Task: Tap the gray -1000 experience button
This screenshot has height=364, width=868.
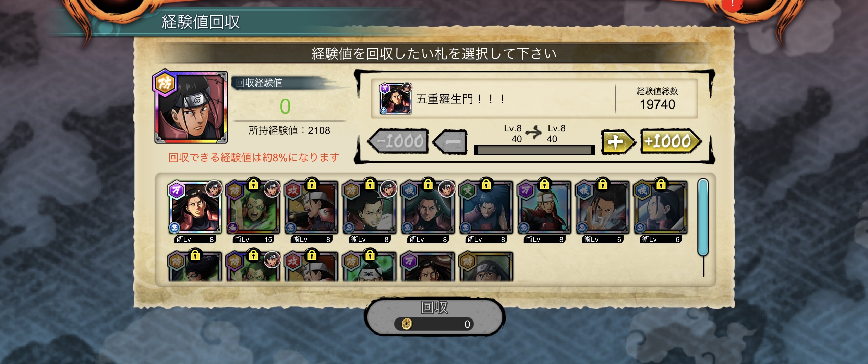Action: pyautogui.click(x=398, y=141)
